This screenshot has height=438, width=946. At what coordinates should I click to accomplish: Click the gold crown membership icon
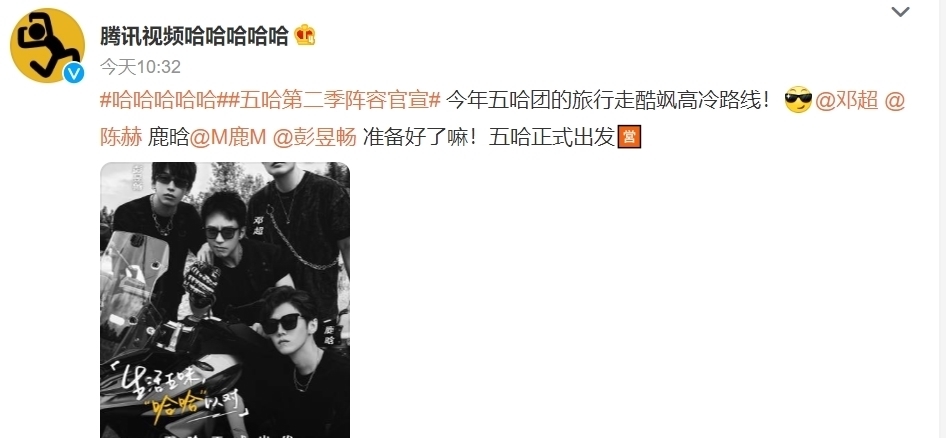coord(305,36)
